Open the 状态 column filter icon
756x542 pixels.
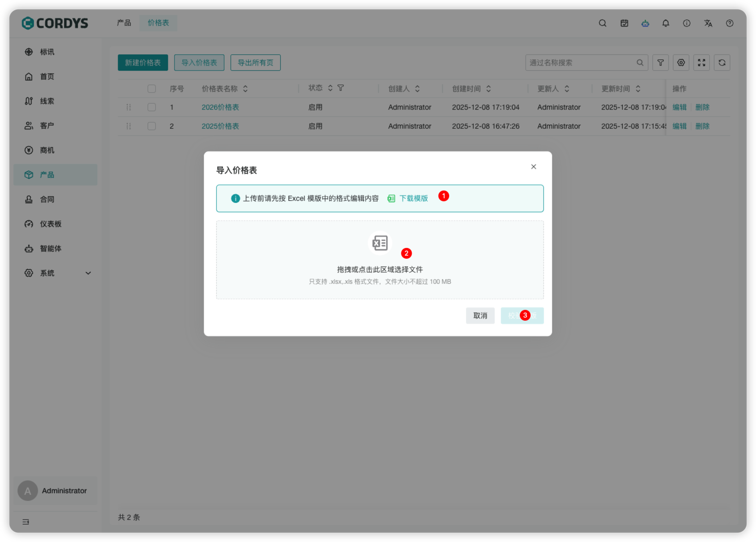point(341,88)
